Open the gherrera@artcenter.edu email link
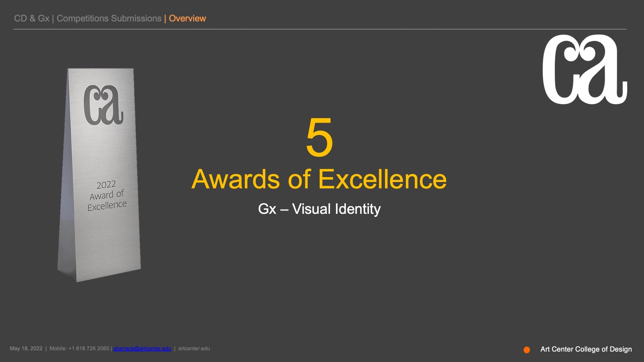Image resolution: width=644 pixels, height=362 pixels. [142, 349]
